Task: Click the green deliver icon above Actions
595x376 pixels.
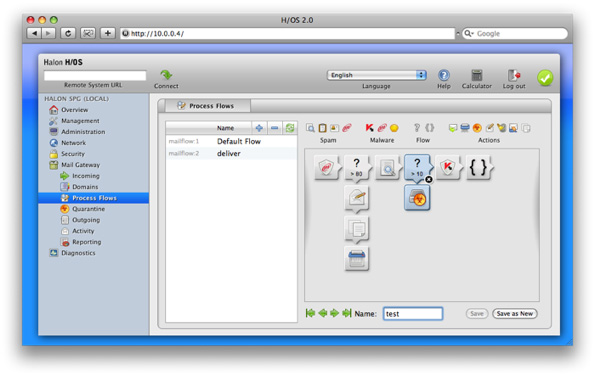Action: pyautogui.click(x=452, y=128)
